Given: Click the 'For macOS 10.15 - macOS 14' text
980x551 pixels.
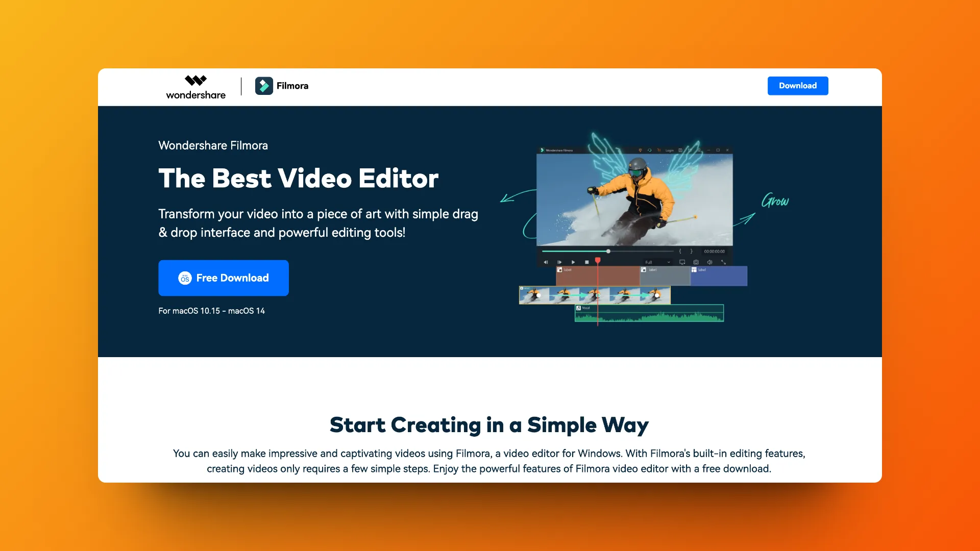Looking at the screenshot, I should [211, 311].
